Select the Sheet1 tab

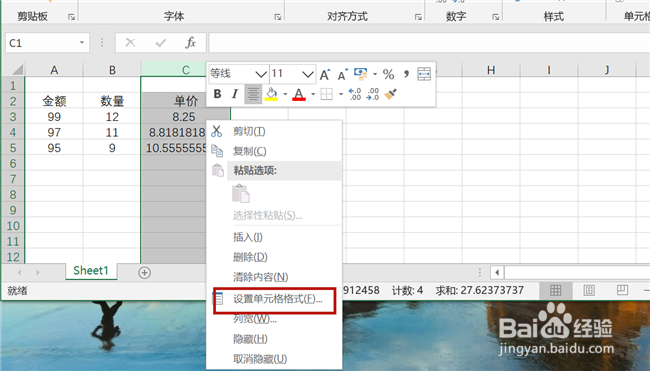tap(91, 271)
